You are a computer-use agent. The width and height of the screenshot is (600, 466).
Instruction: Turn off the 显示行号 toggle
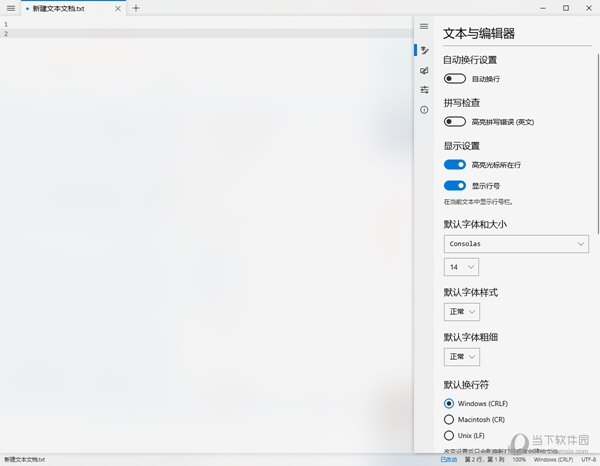pyautogui.click(x=455, y=186)
